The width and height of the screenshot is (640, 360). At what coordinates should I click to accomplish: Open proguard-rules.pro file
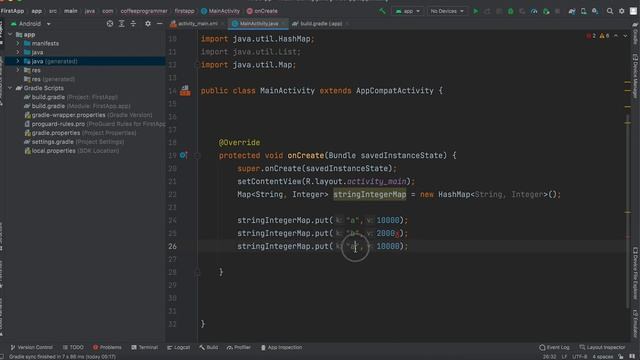[x=95, y=124]
